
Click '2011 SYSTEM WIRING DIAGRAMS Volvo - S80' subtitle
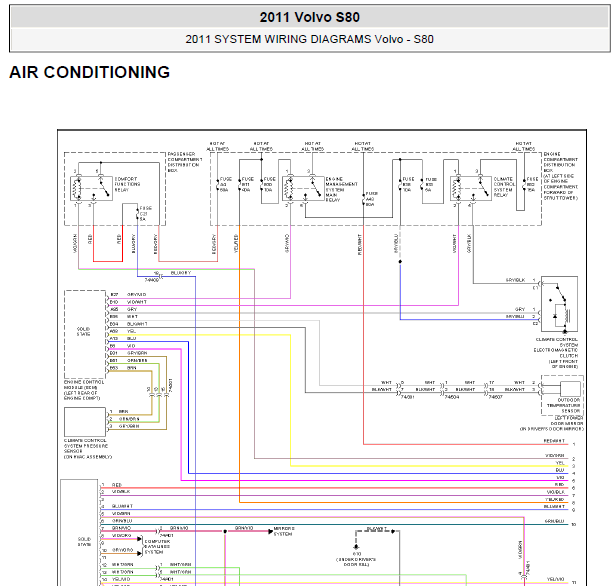(310, 39)
